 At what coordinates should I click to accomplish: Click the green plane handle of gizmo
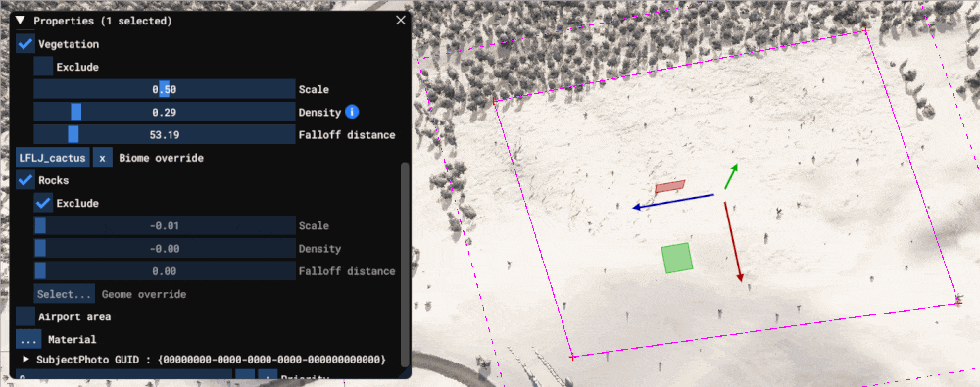coord(677,259)
